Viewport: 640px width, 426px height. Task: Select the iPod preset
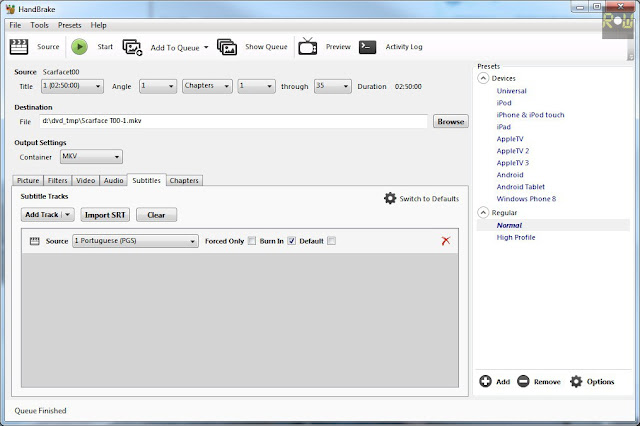pyautogui.click(x=504, y=103)
